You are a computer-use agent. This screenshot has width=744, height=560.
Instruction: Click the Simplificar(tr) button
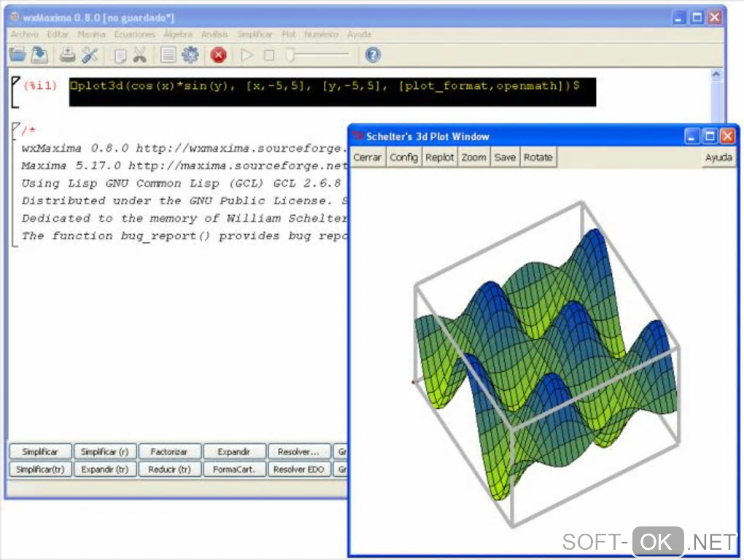point(40,469)
